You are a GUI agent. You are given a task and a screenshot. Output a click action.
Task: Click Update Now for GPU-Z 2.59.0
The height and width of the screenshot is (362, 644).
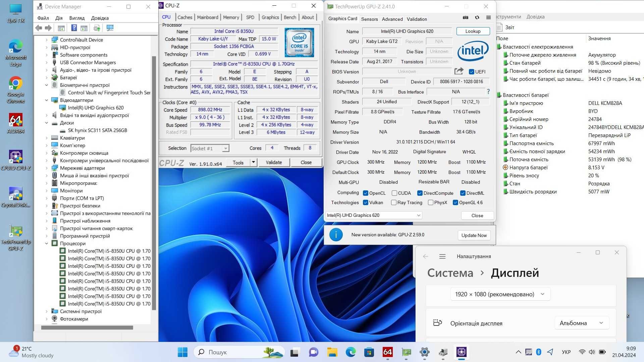point(474,235)
